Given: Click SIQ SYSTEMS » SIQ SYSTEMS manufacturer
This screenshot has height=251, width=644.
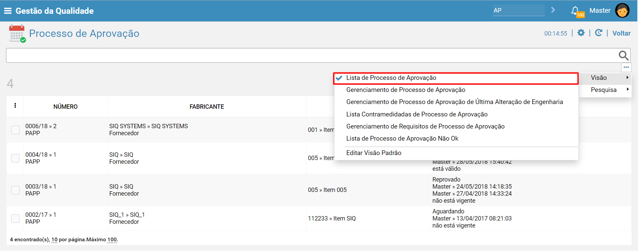Looking at the screenshot, I should click(149, 126).
